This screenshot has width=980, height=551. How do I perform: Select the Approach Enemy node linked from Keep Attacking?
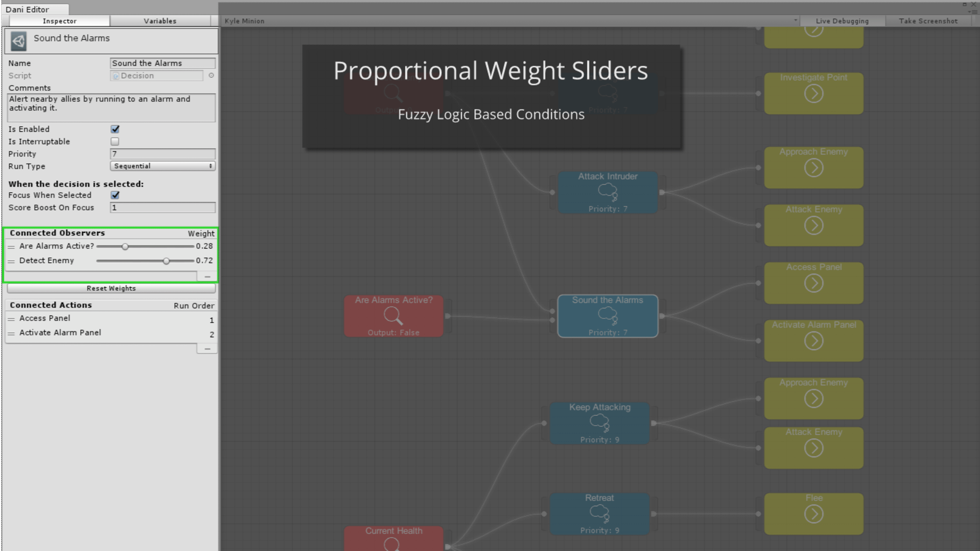click(814, 398)
